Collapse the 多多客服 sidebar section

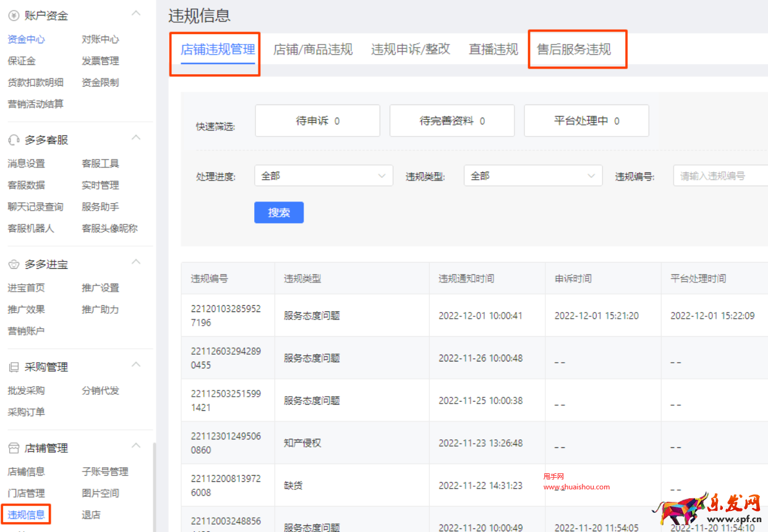(x=135, y=137)
